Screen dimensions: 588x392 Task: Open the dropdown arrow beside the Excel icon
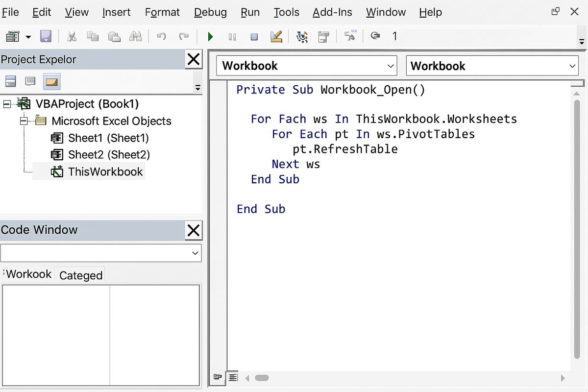[x=28, y=37]
